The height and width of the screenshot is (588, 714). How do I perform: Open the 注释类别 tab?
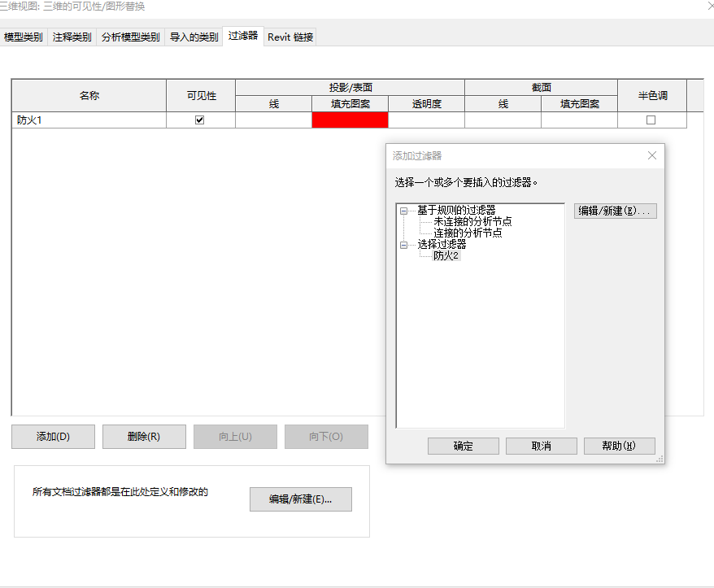tap(72, 37)
